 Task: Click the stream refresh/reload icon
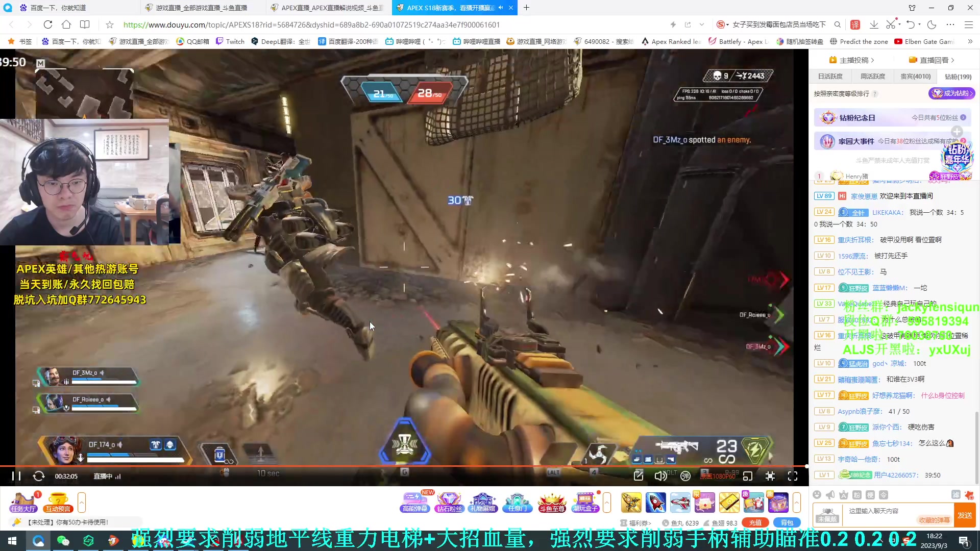[39, 476]
